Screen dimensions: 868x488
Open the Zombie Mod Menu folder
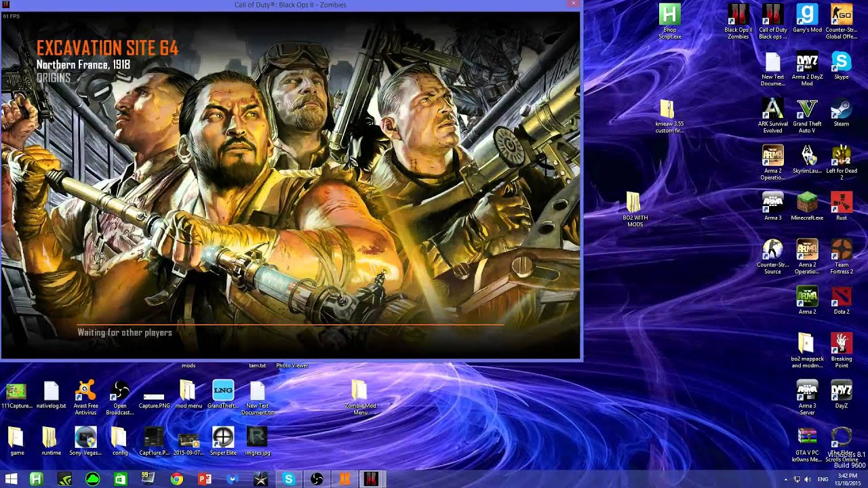coord(360,398)
